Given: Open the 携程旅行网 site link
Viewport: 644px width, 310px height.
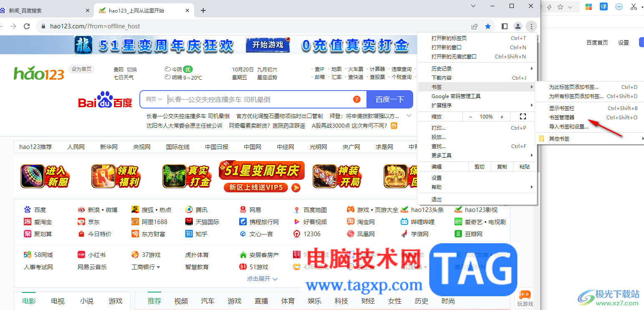Looking at the screenshot, I should tap(259, 222).
